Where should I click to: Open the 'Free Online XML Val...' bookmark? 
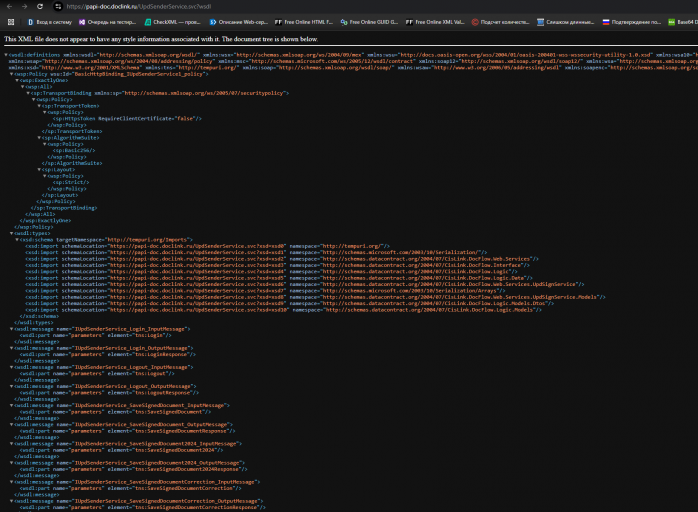coord(435,22)
